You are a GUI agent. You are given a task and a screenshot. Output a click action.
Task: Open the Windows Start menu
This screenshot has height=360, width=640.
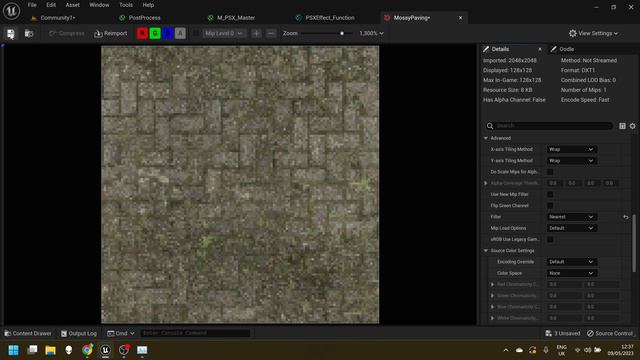tap(13, 350)
